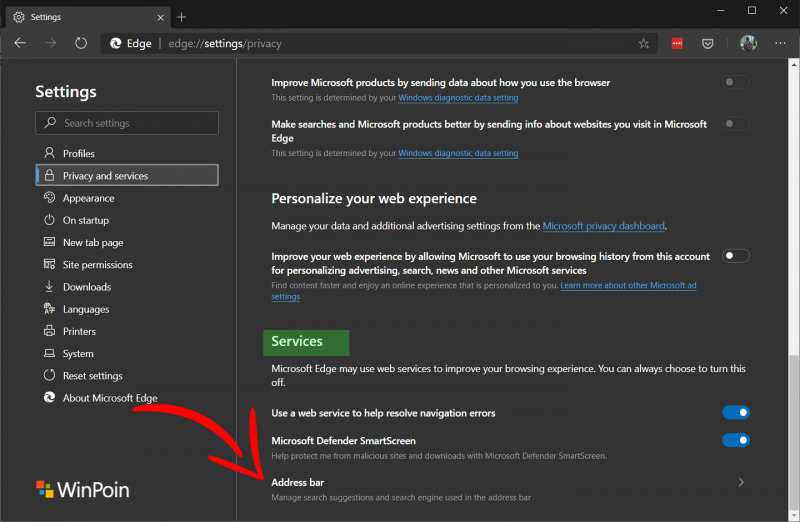
Task: Open Reset settings section
Action: click(x=127, y=376)
